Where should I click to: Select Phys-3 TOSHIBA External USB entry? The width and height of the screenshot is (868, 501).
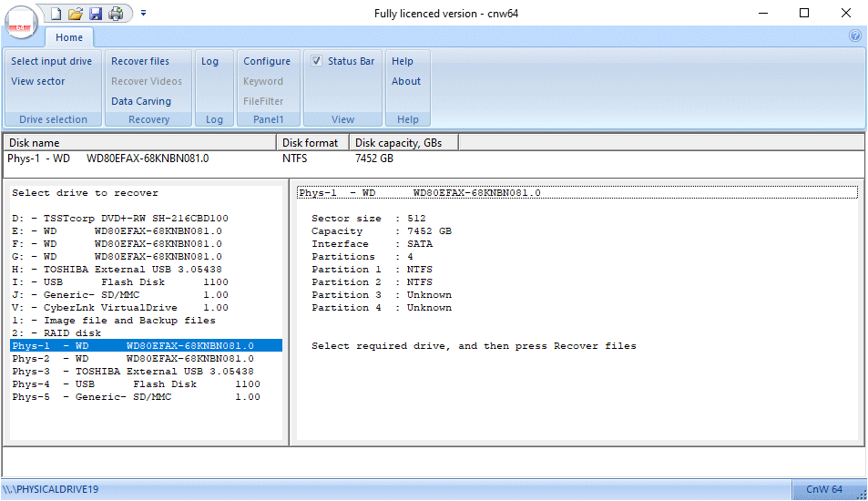(x=133, y=371)
